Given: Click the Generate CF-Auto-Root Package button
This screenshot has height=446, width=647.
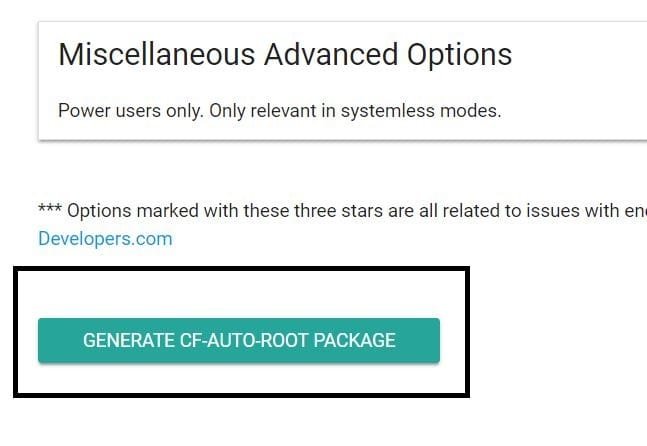Looking at the screenshot, I should (x=238, y=340).
